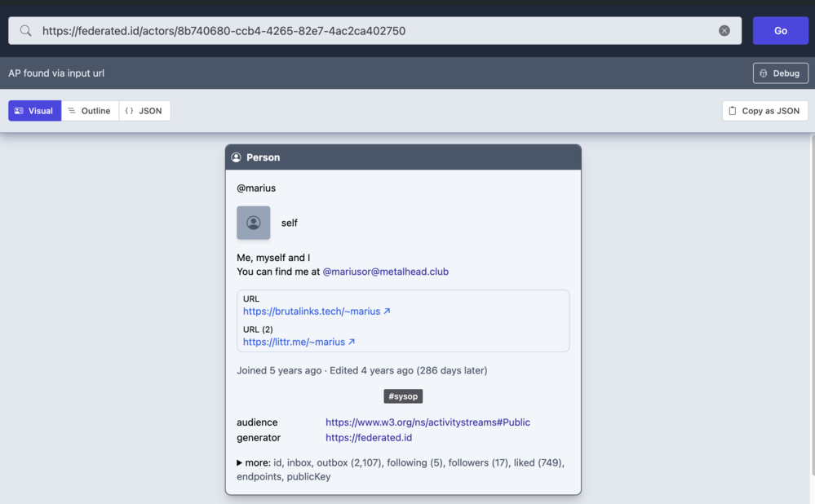Image resolution: width=815 pixels, height=504 pixels.
Task: Clear the URL input with the X icon
Action: tap(724, 31)
